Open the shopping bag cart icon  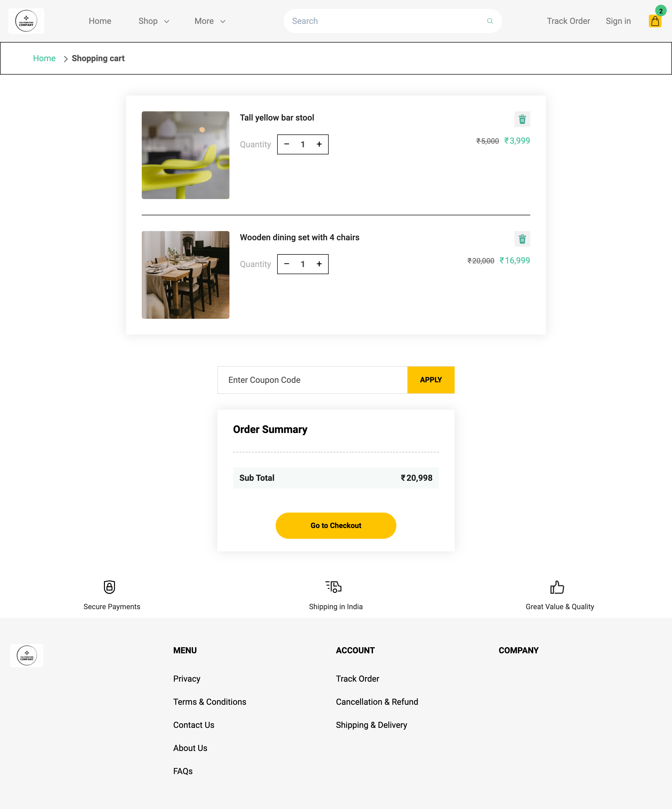(x=655, y=21)
